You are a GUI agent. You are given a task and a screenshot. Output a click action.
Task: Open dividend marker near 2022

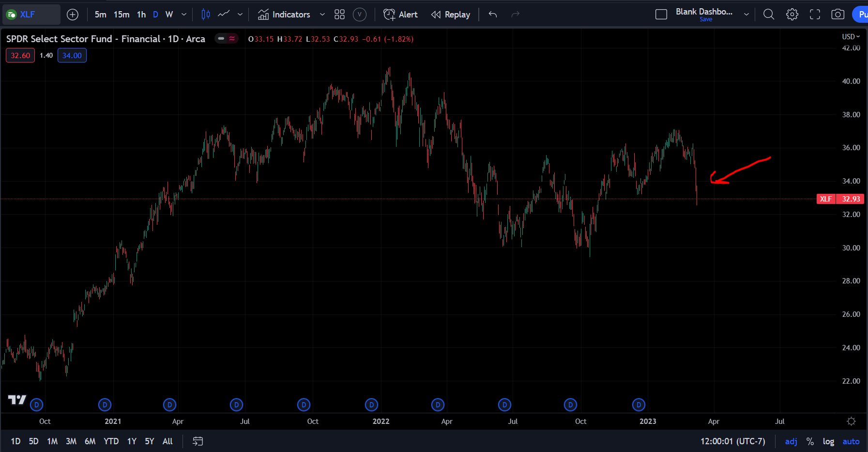[371, 405]
